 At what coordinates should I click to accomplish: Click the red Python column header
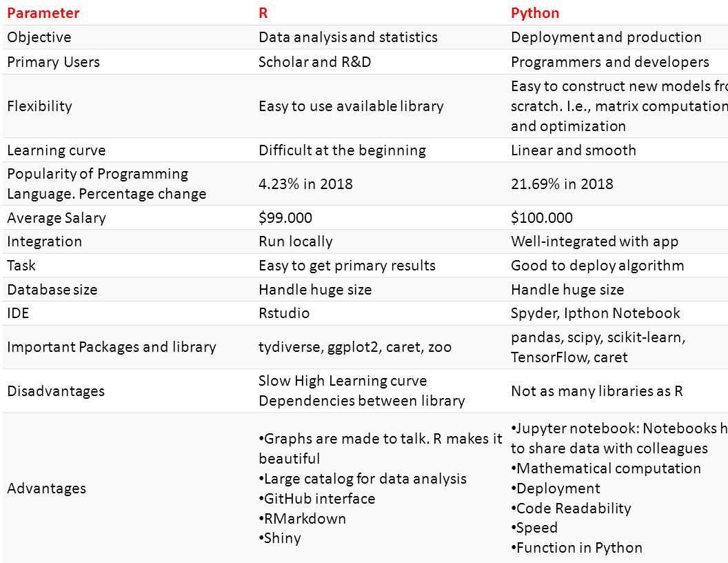pos(535,13)
